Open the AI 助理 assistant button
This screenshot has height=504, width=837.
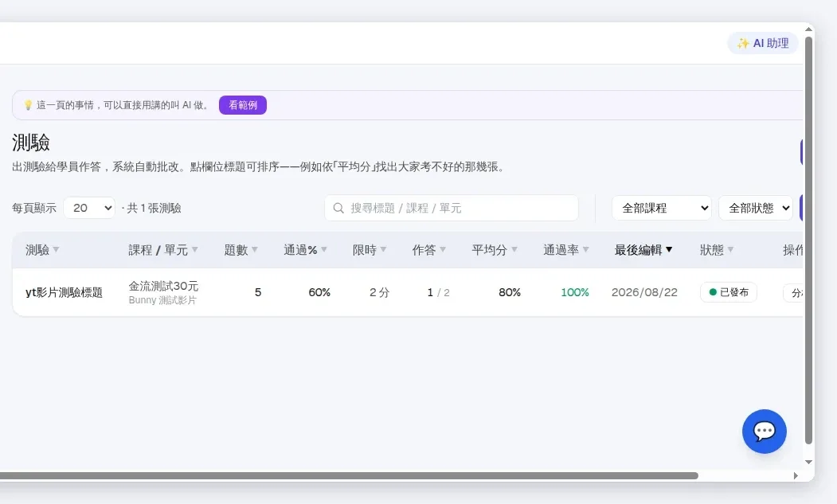tap(763, 43)
